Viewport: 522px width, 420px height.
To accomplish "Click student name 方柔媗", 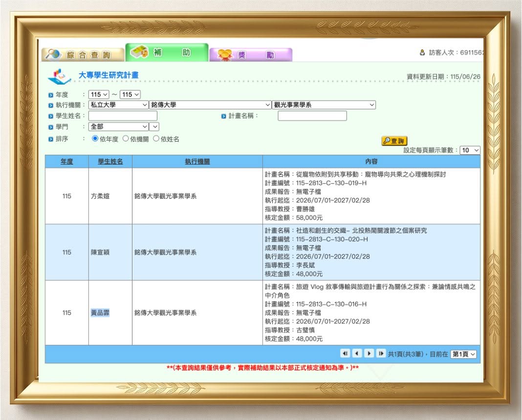I will coord(100,196).
